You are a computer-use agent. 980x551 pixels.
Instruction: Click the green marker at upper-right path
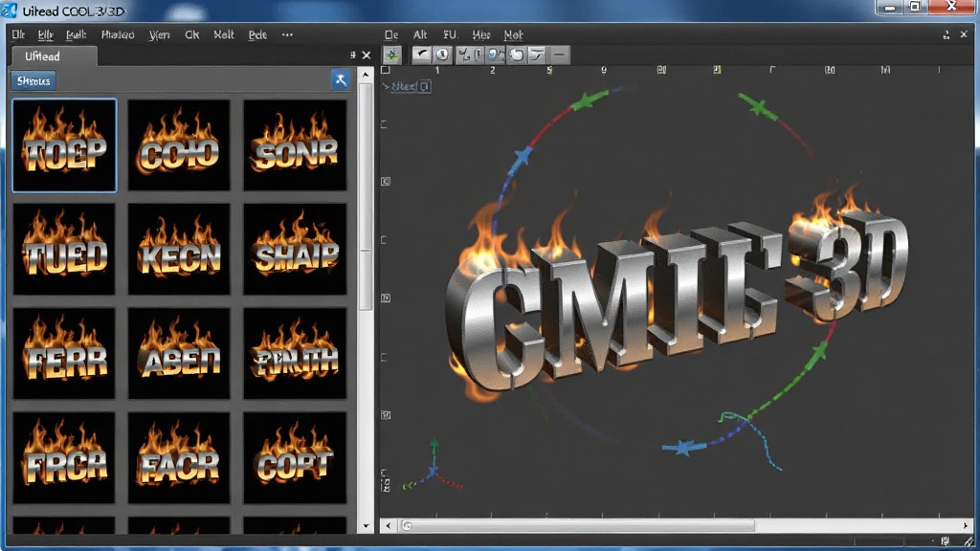coord(758,107)
